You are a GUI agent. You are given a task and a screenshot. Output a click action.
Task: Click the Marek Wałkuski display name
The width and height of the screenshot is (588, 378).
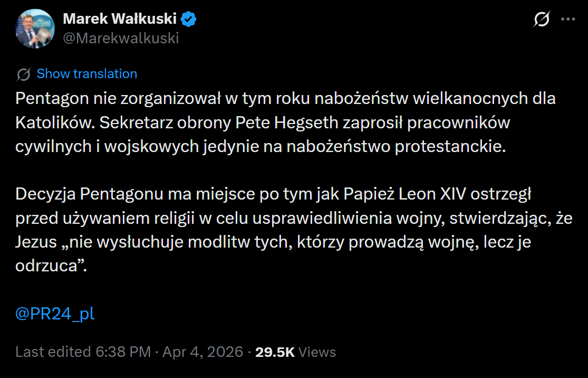pyautogui.click(x=120, y=20)
